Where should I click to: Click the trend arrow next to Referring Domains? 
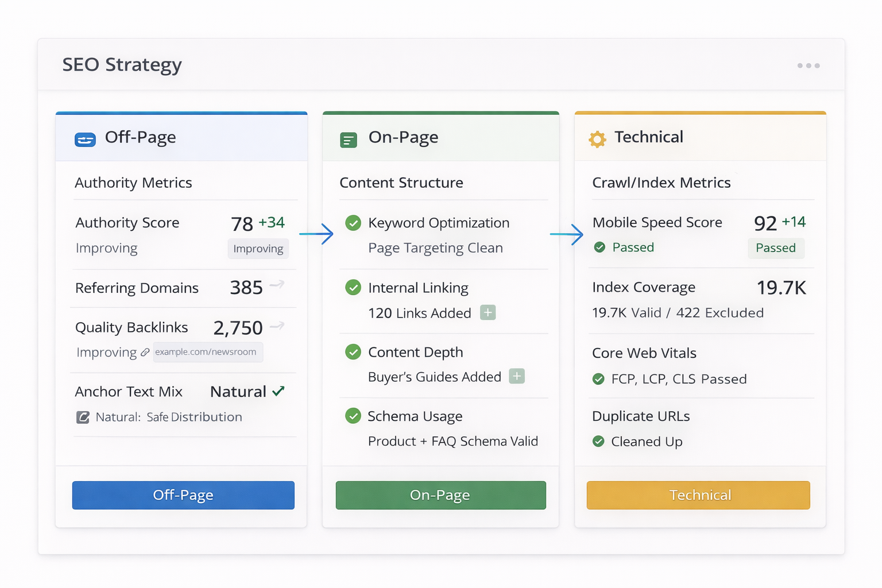click(277, 284)
